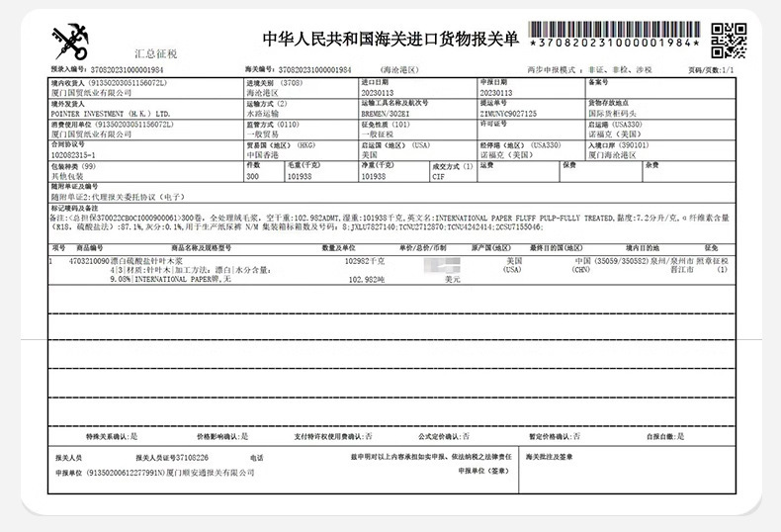This screenshot has height=532, width=781.
Task: Select 厦门国贸纸业有限公司 under 境内收货人
Action: 91,93
